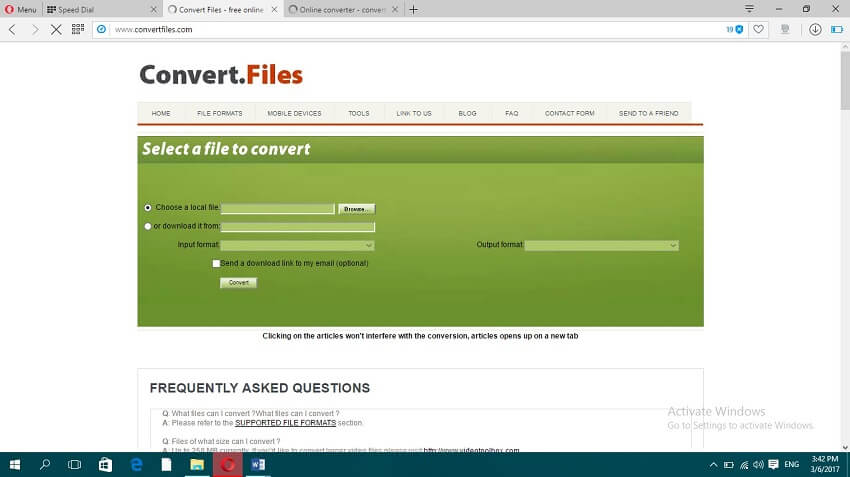Follow SUPPORTED FILE FORMATS link
Screen dimensions: 850x477
[x=286, y=423]
